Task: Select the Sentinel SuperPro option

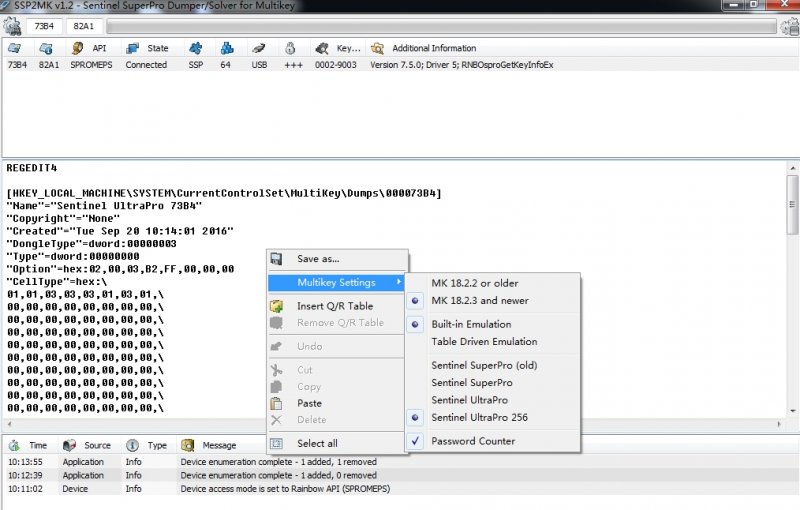Action: 493,382
